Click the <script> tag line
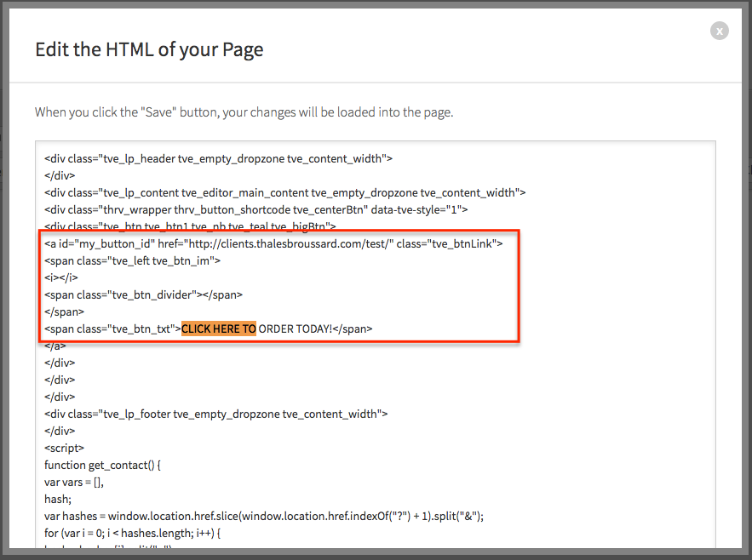Viewport: 752px width, 560px height. pos(64,449)
